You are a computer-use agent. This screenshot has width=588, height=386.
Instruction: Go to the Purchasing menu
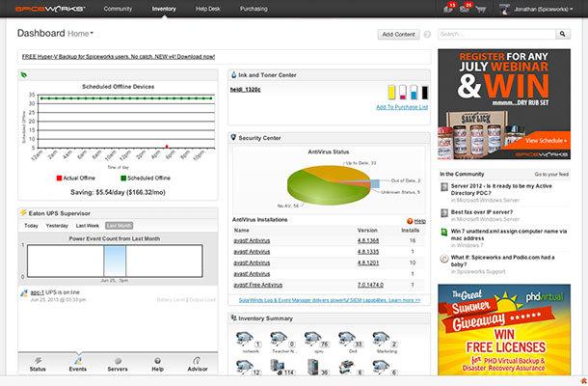click(x=254, y=9)
